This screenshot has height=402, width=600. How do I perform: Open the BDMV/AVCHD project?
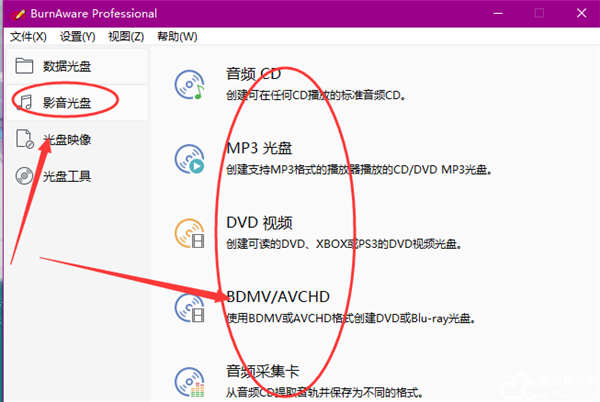coord(278,297)
